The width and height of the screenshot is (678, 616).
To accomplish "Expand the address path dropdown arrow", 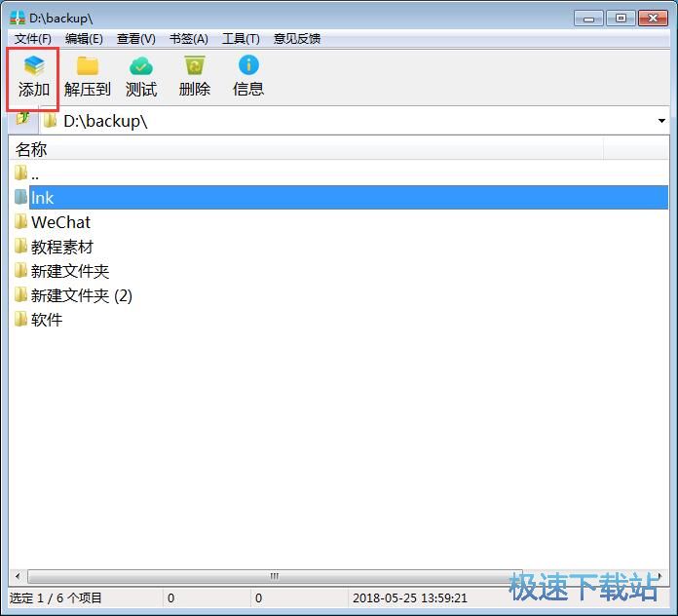I will (661, 121).
